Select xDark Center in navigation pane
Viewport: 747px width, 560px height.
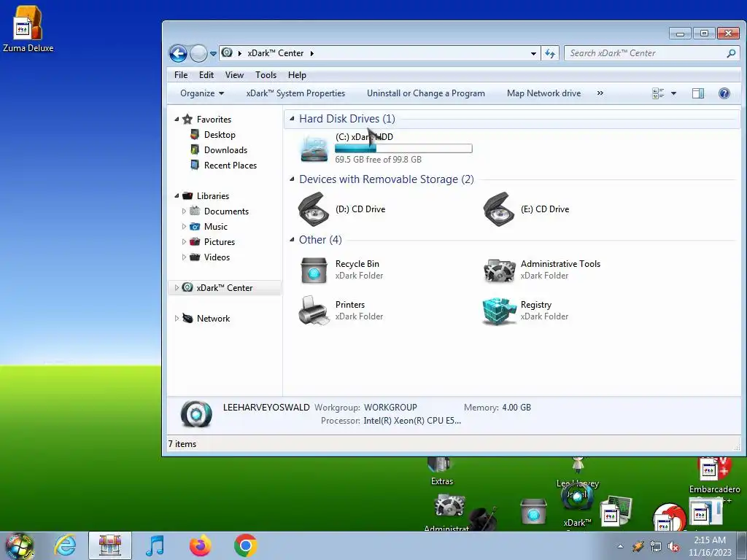click(225, 287)
